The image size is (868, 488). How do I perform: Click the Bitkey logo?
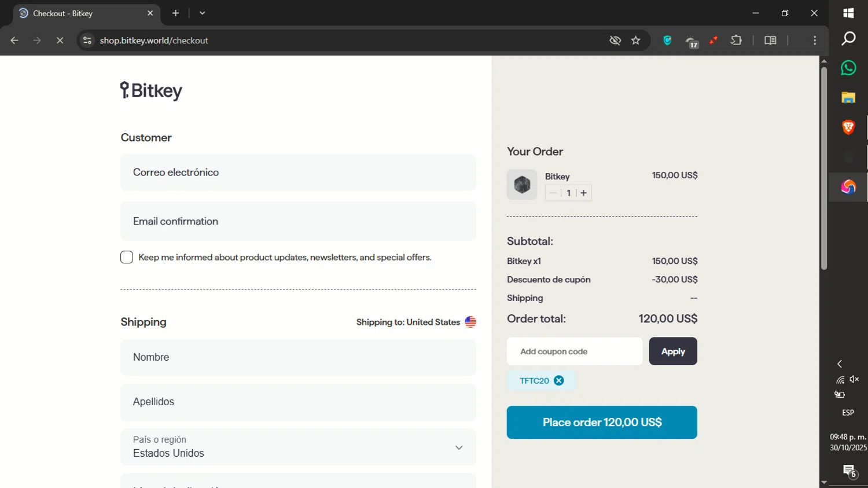click(151, 91)
